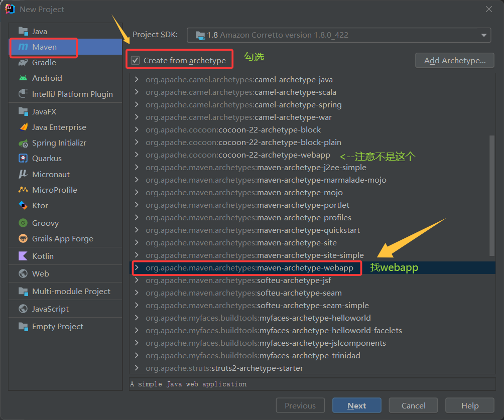The height and width of the screenshot is (420, 504).
Task: Click the MicroProfile icon
Action: pyautogui.click(x=23, y=190)
